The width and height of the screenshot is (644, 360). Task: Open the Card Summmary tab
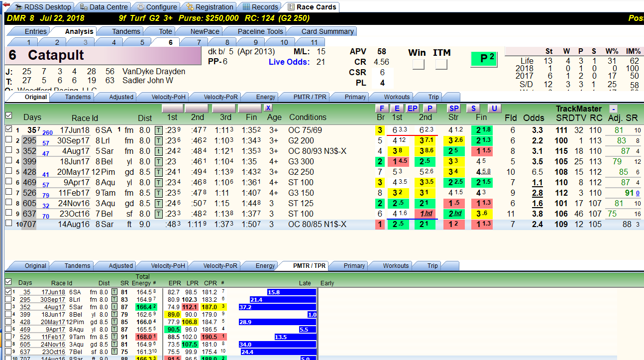(x=327, y=31)
